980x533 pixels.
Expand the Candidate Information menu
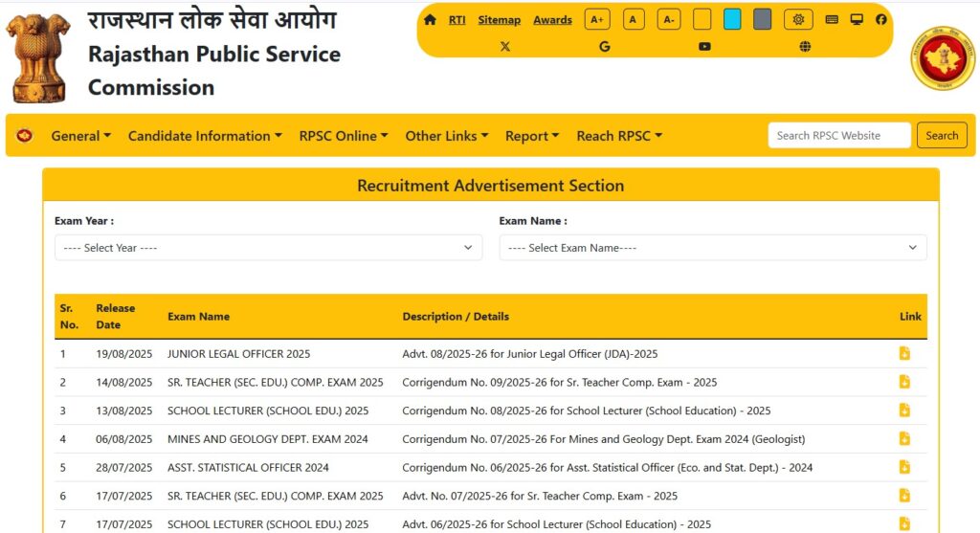[x=205, y=136]
